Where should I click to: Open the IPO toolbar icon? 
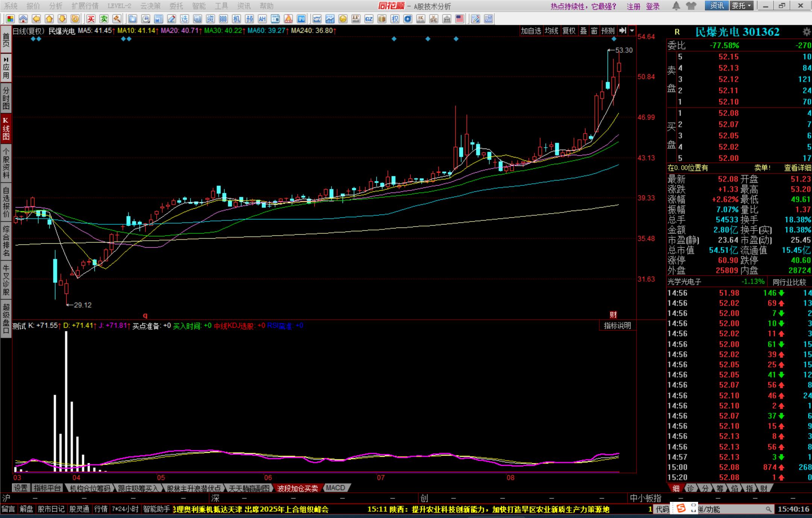(x=301, y=19)
